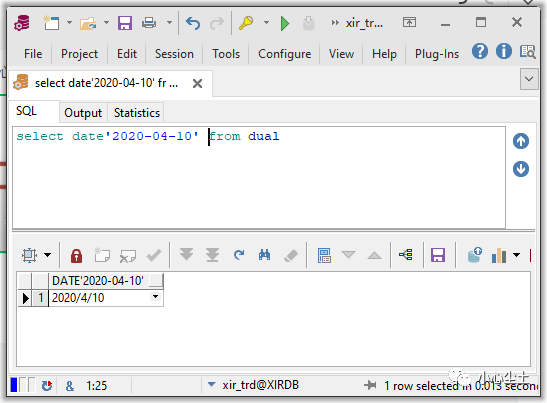Go to previous record with the up triangle

click(374, 255)
